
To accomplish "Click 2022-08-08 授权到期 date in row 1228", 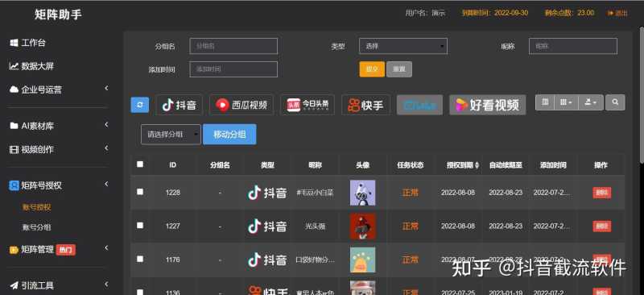I will pyautogui.click(x=458, y=193).
